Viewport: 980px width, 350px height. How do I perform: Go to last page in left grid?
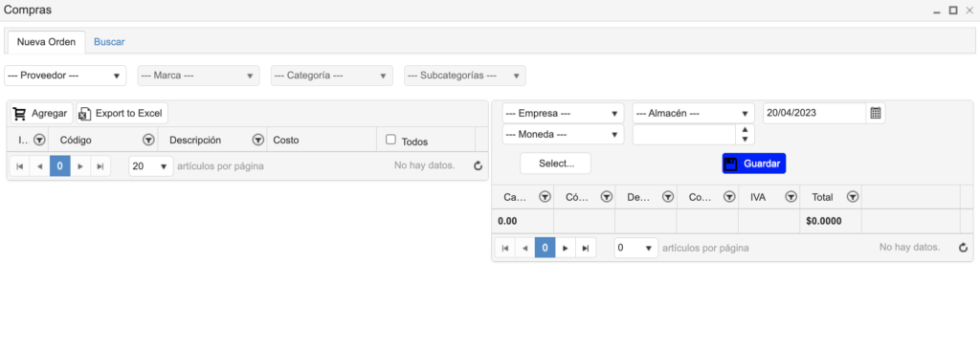[x=100, y=166]
